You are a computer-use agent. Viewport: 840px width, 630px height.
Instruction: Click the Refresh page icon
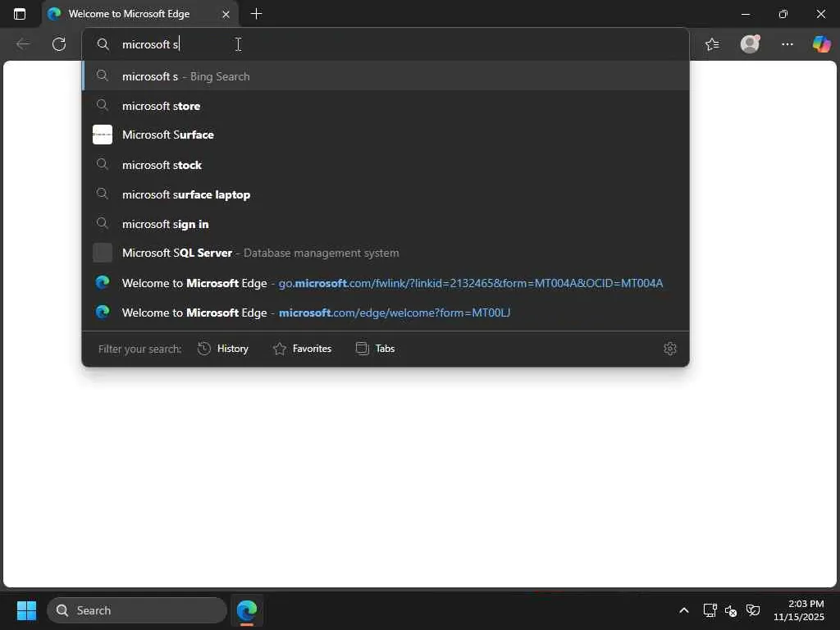[x=59, y=44]
